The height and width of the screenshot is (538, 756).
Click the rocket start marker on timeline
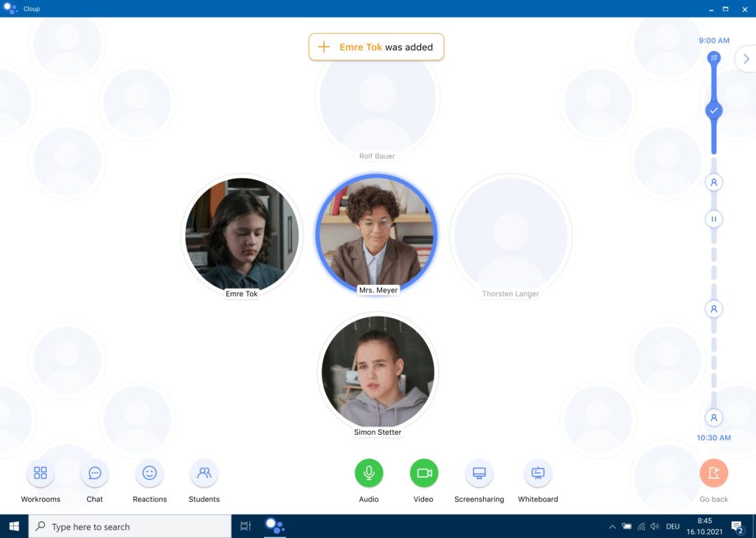713,58
